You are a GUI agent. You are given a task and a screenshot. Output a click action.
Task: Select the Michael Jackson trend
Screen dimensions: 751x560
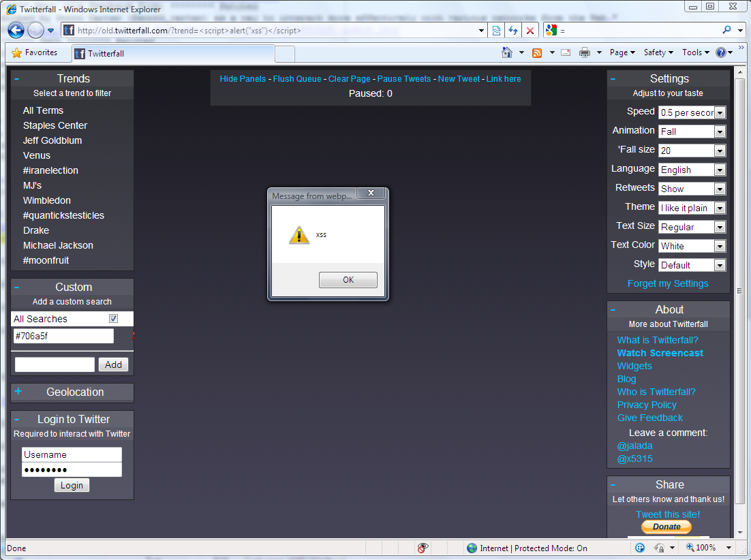58,245
